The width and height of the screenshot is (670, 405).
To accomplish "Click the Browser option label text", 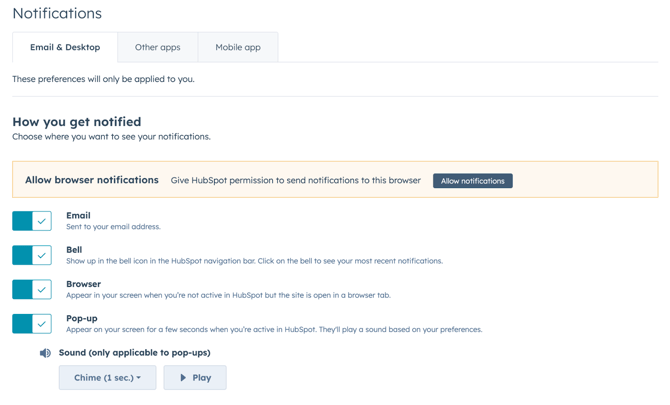I will (x=83, y=284).
